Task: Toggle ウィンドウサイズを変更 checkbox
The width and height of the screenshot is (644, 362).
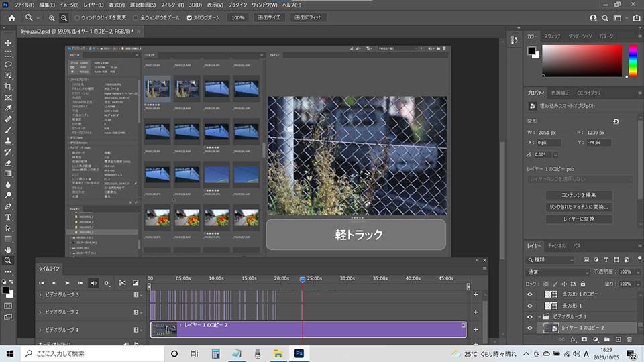Action: [x=76, y=18]
